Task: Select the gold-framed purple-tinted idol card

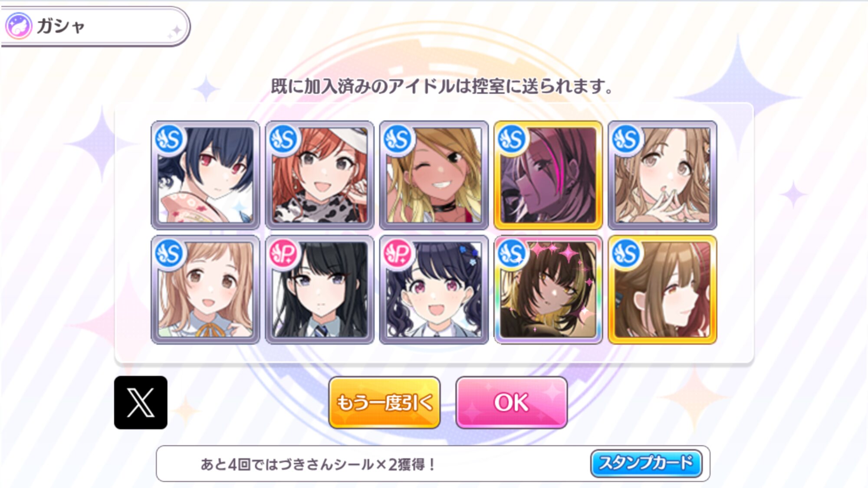Action: 548,175
